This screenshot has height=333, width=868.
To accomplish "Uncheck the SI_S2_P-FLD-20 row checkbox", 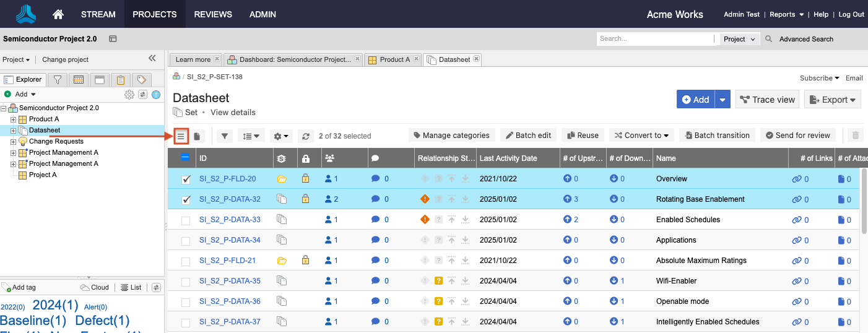I will 186,179.
